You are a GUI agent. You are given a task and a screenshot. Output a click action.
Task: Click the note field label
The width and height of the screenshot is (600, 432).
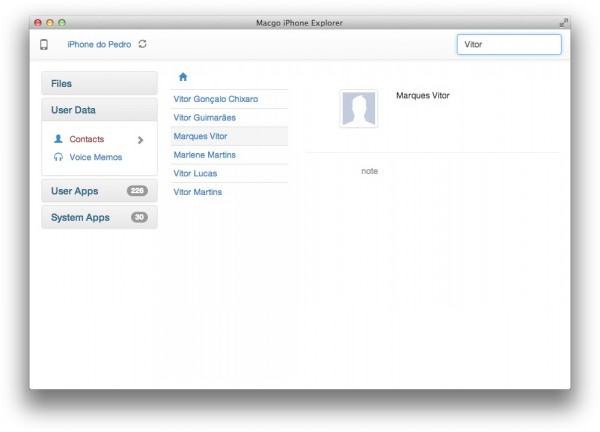[369, 171]
